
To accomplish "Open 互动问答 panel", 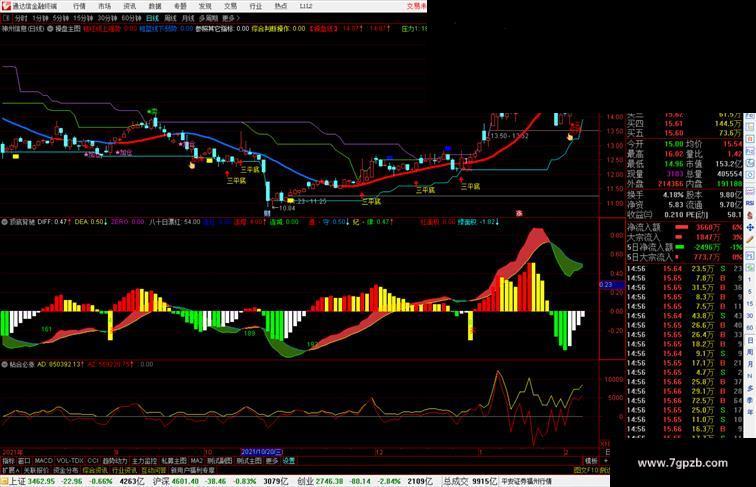I will click(x=154, y=470).
